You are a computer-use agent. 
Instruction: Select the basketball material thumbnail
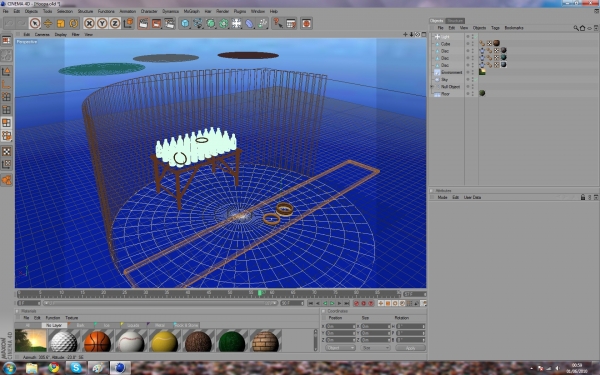(x=98, y=341)
